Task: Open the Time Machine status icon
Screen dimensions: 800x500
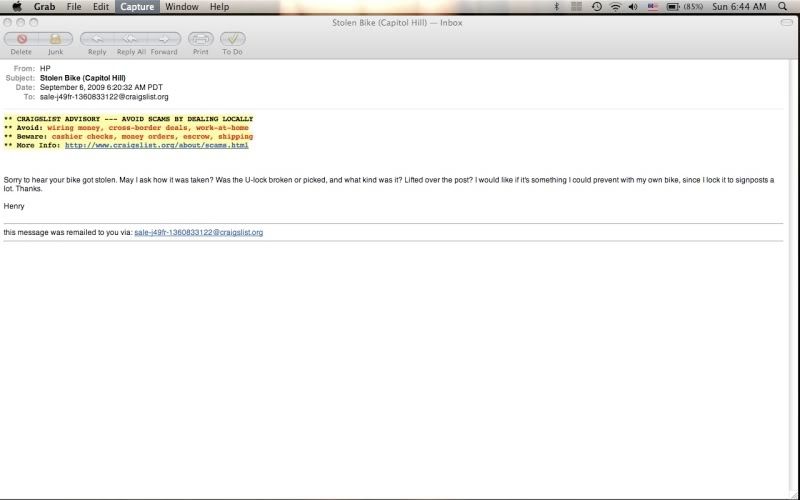Action: click(x=596, y=7)
